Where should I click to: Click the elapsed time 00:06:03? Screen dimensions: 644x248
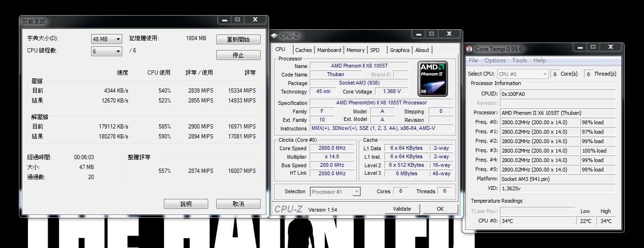(x=84, y=157)
